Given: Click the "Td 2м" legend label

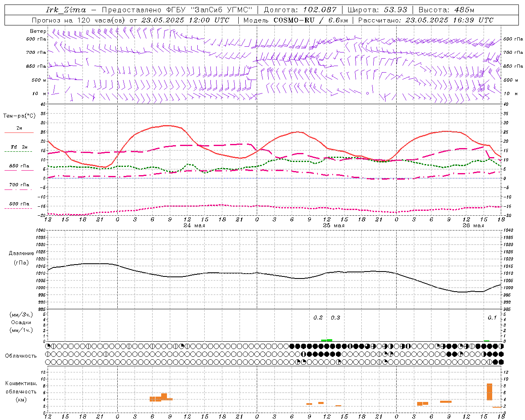Looking at the screenshot, I should (x=19, y=147).
